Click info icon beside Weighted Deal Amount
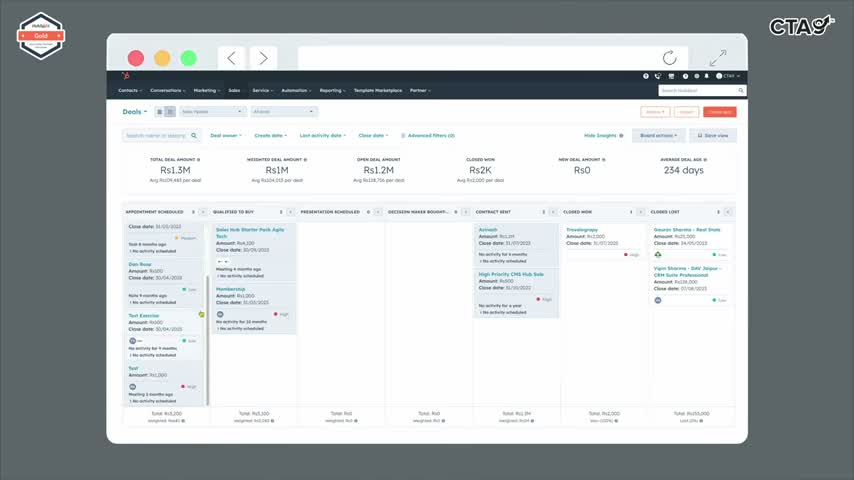854x480 pixels. click(305, 160)
